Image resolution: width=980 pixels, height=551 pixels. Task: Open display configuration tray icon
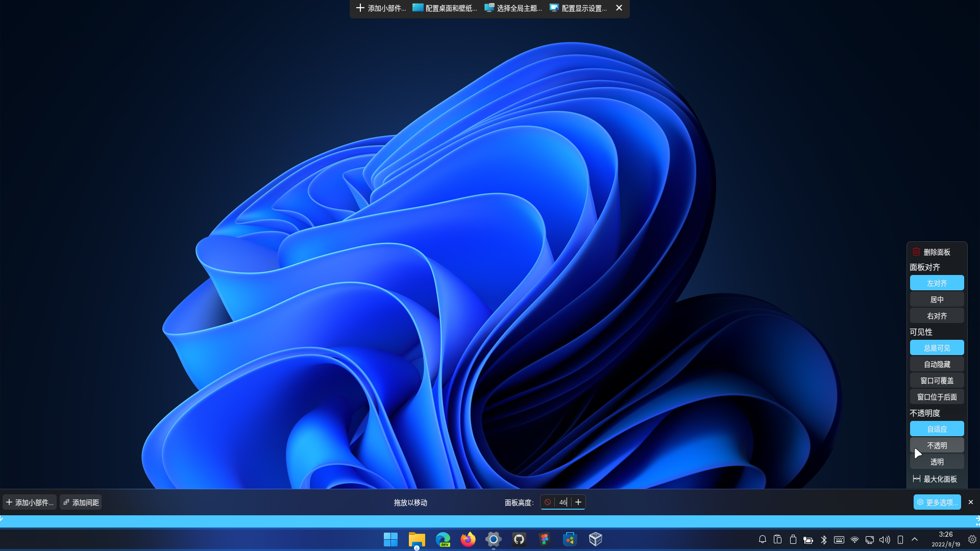click(x=870, y=539)
